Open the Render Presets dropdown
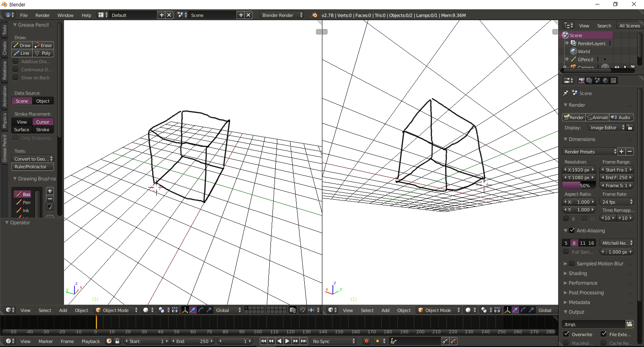The image size is (644, 347). tap(590, 151)
